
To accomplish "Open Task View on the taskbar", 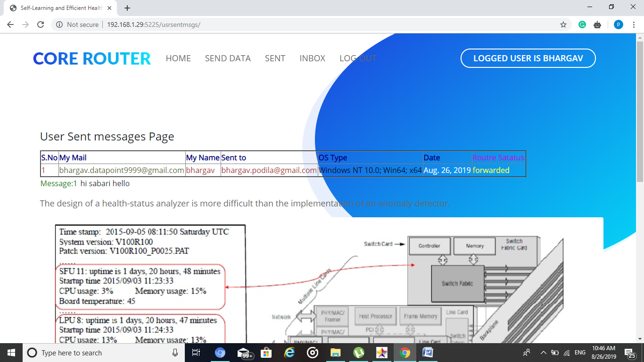I will 196,353.
